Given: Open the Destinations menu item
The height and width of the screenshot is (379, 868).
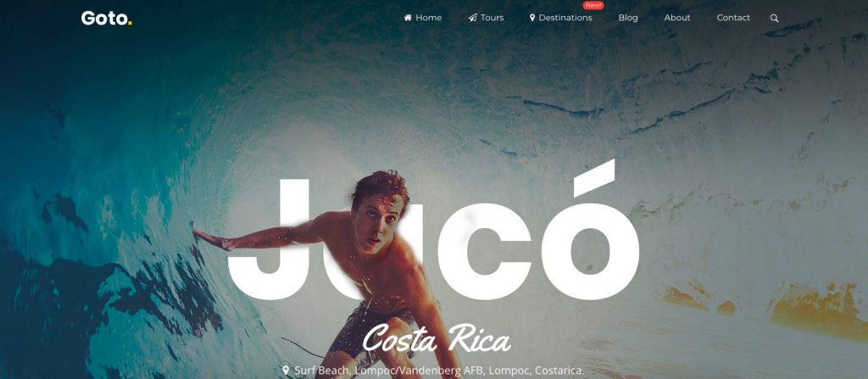Looking at the screenshot, I should point(561,18).
